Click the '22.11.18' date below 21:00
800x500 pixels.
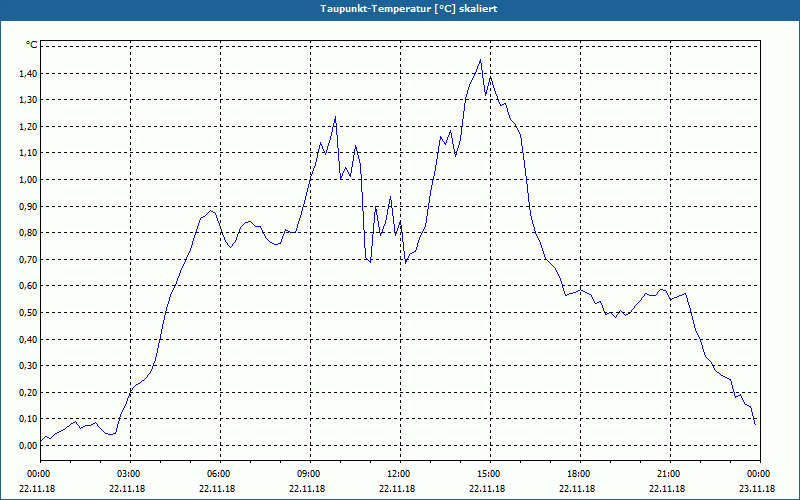click(x=667, y=489)
